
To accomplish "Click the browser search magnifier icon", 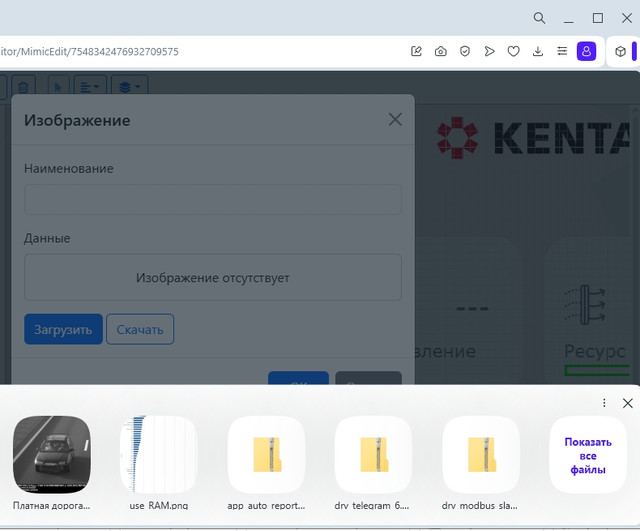I will [539, 18].
